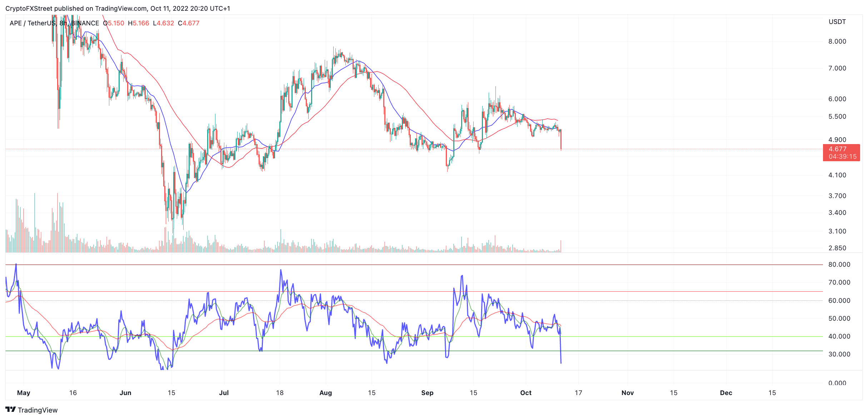Click the High value 5.166

(x=141, y=23)
